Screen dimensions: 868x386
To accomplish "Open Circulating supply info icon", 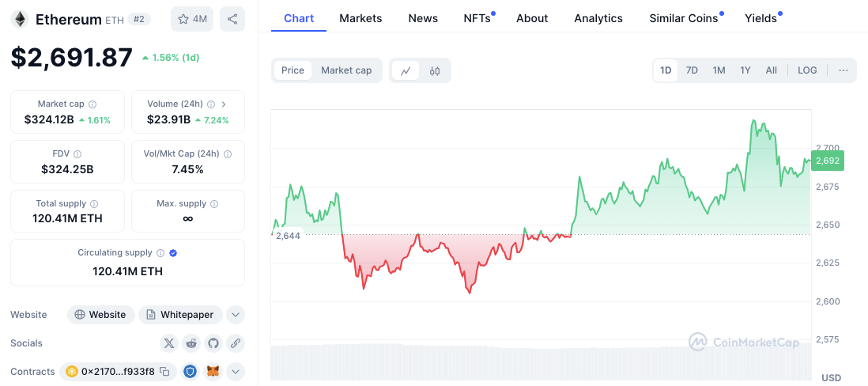I will pos(160,253).
